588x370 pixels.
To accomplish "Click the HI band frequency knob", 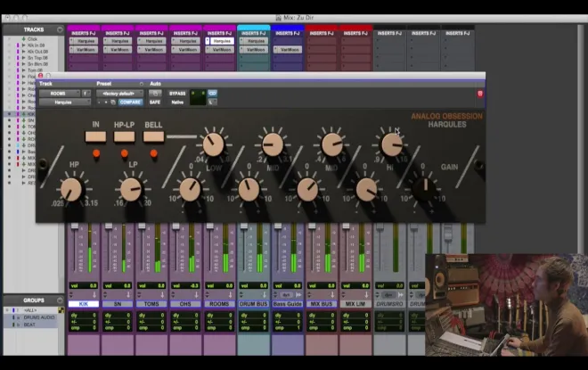I will pos(391,144).
